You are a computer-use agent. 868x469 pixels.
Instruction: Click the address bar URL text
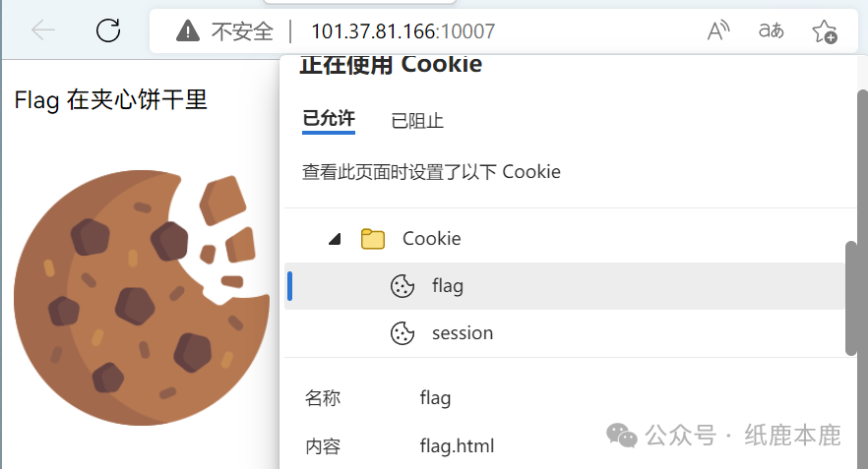coord(403,31)
